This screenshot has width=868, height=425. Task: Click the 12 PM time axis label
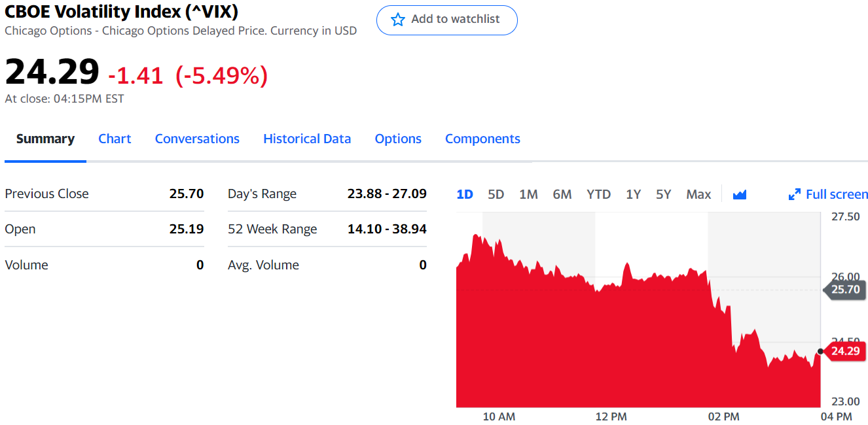tap(611, 416)
